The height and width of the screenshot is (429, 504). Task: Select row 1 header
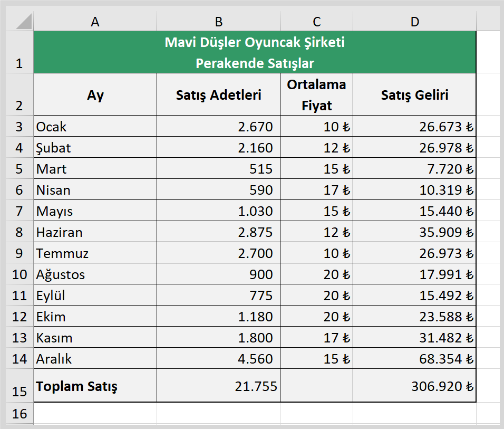click(20, 52)
